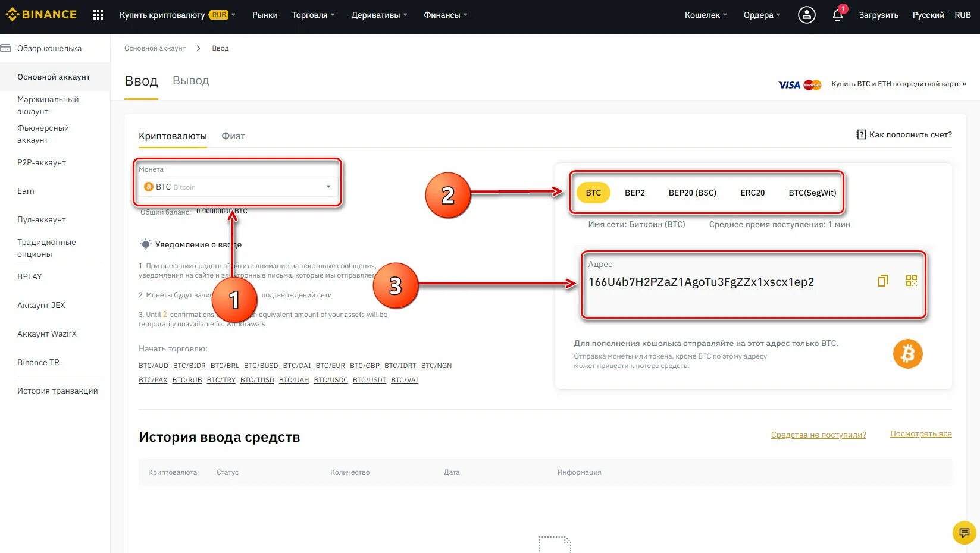Open Binance TR in sidebar
Image resolution: width=980 pixels, height=553 pixels.
click(x=38, y=362)
